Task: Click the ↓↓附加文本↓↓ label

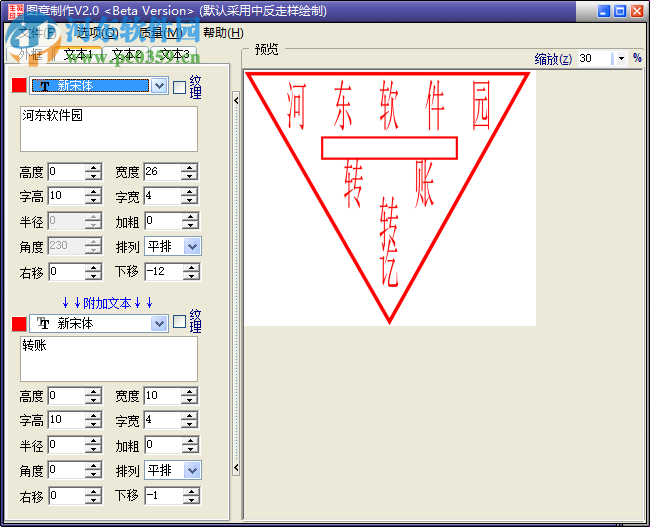Action: pyautogui.click(x=107, y=303)
